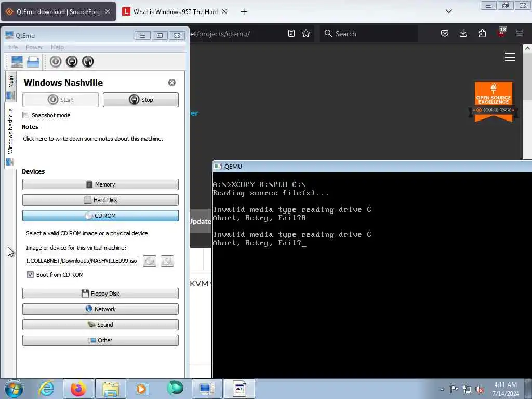Screen dimensions: 532x399
Task: Expand the Floppy Disk device section
Action: pos(100,294)
